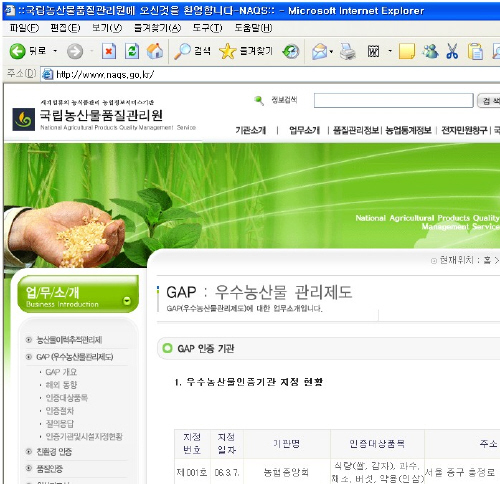The image size is (500, 484).
Task: Go to 업무소개 navigation link
Action: [304, 130]
